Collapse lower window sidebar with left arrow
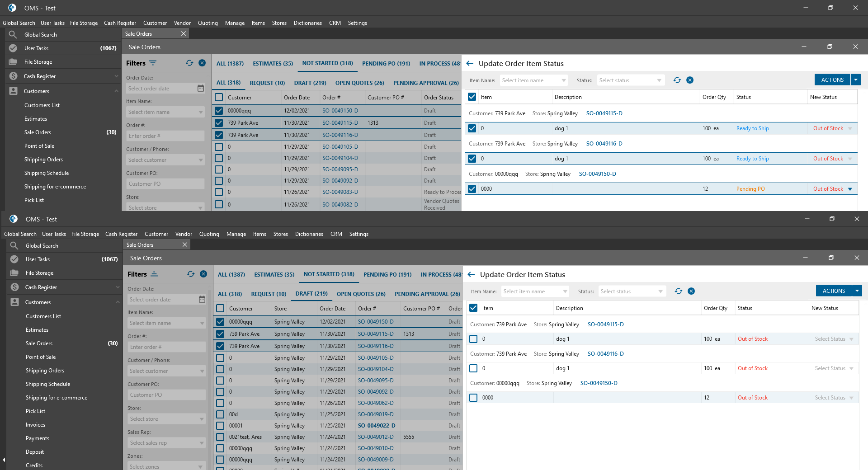This screenshot has width=868, height=470. pos(4,460)
